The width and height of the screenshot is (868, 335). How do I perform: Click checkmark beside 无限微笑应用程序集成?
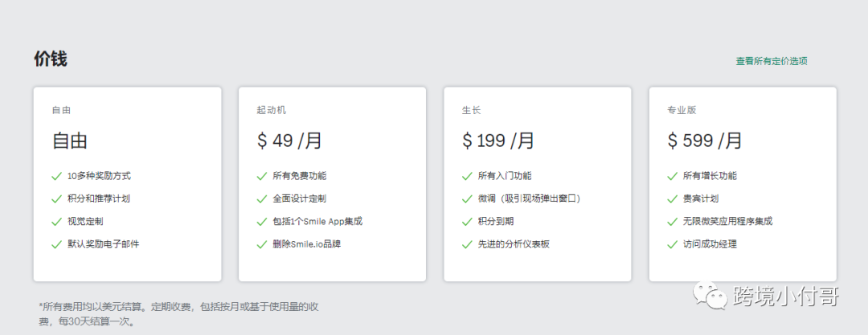pyautogui.click(x=673, y=222)
